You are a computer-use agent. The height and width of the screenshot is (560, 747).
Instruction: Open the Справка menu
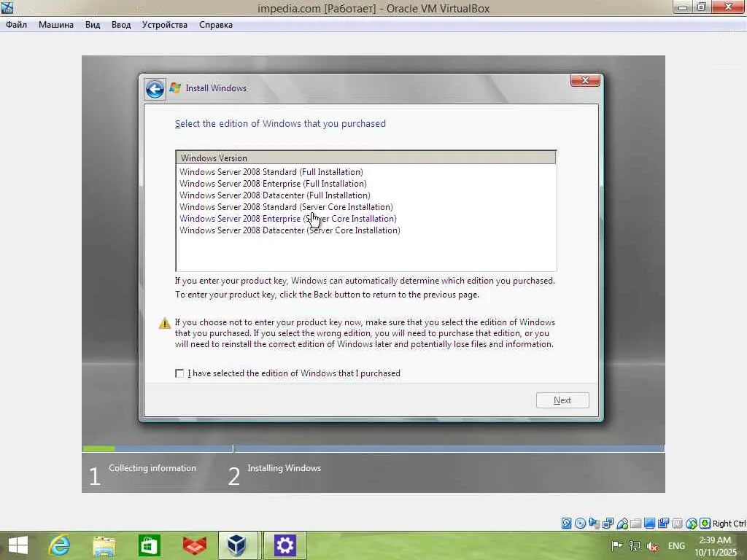[x=216, y=25]
